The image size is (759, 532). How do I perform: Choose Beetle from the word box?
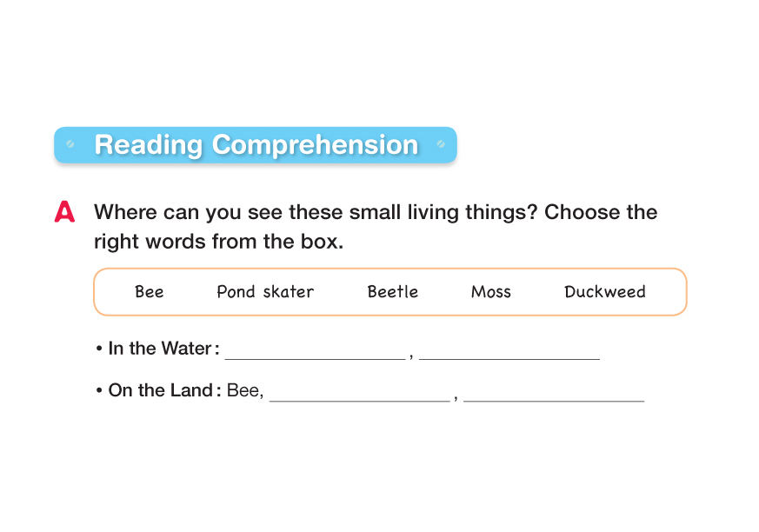[392, 292]
